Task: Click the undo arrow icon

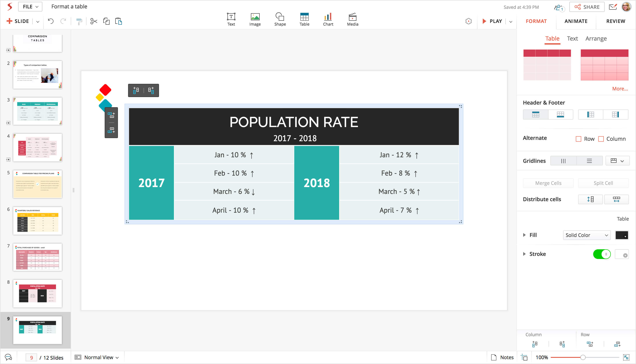Action: tap(51, 21)
